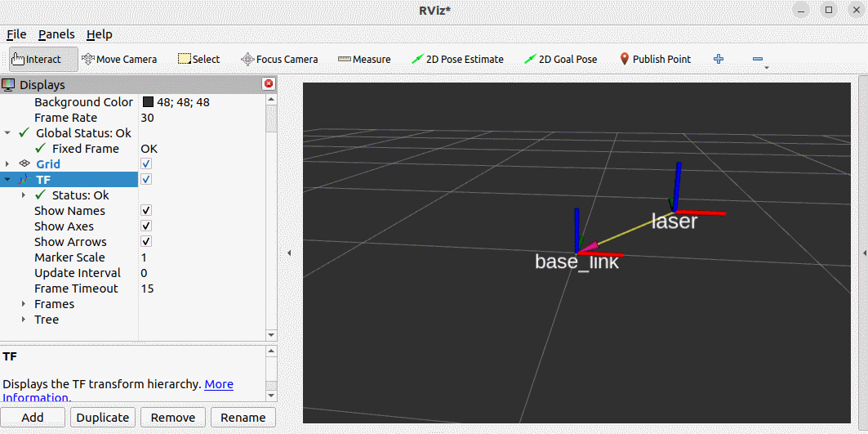Screen dimensions: 868x434
Task: Disable the Show Arrows checkbox
Action: point(146,242)
